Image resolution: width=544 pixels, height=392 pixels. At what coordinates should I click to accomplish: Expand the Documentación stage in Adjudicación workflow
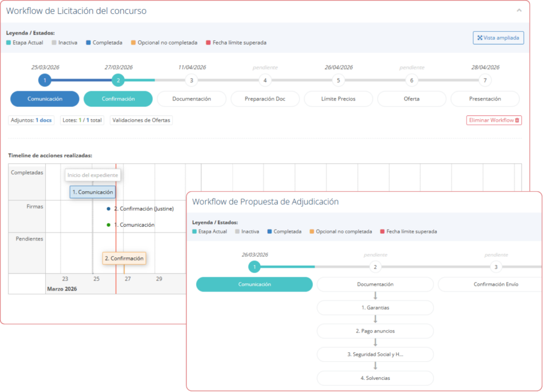(375, 284)
